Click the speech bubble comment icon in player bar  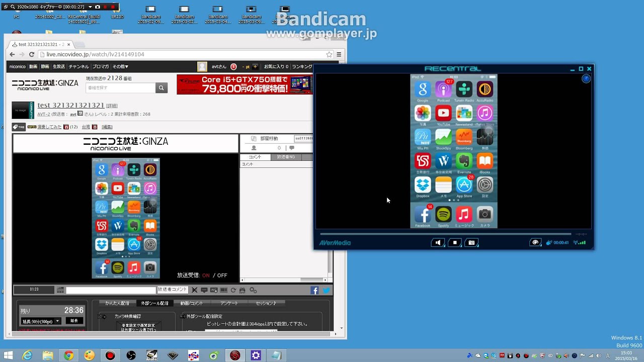204,290
